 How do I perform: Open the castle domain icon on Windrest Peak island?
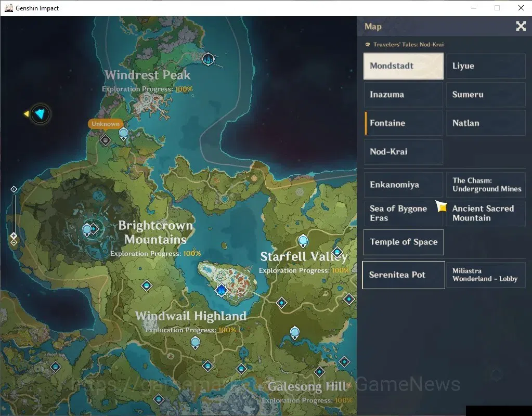(x=209, y=59)
